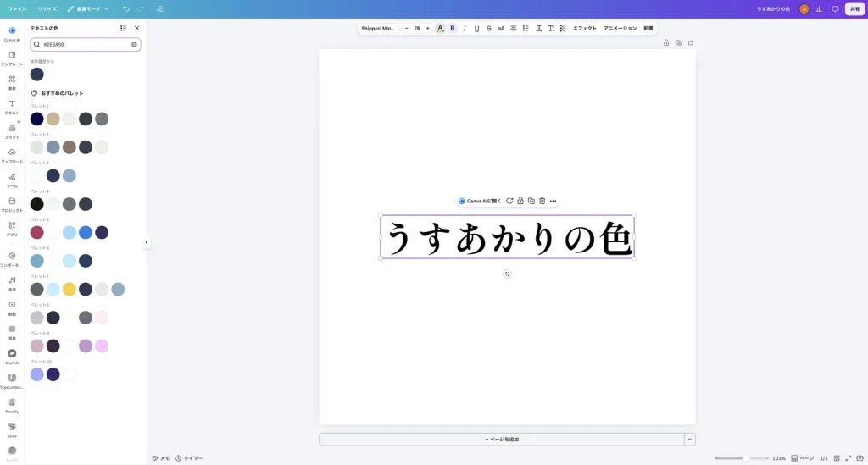The width and height of the screenshot is (868, 465).
Task: Toggle lock icon on floating element toolbar
Action: click(520, 201)
